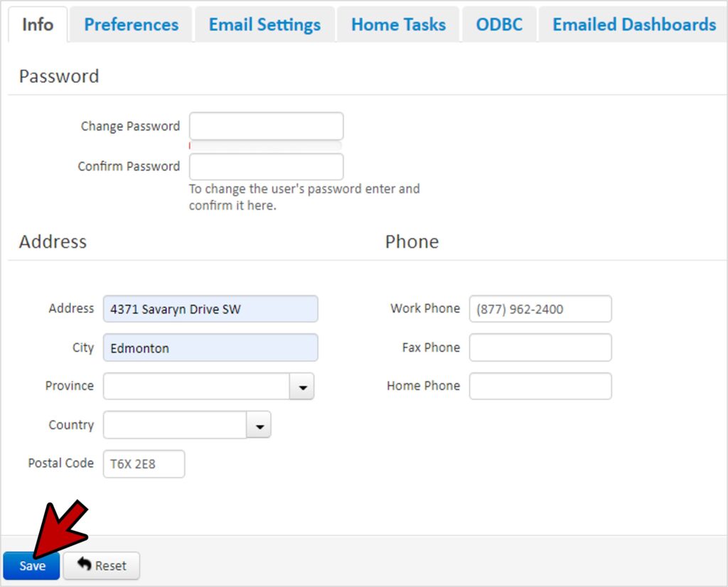Expand the Country dropdown arrow
The image size is (728, 587).
point(259,426)
